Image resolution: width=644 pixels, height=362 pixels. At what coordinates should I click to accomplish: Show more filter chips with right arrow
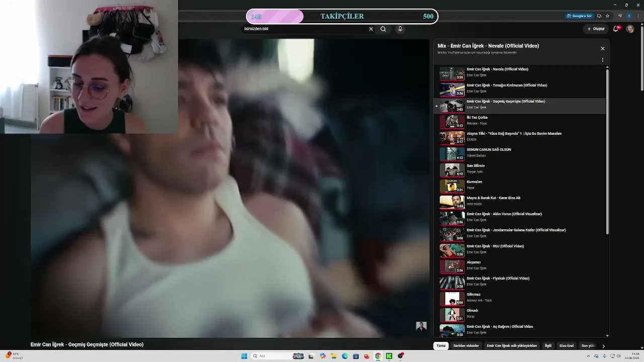click(x=603, y=346)
